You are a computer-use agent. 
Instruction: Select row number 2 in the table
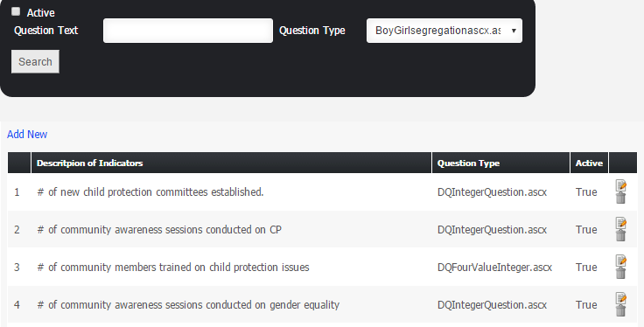[17, 230]
